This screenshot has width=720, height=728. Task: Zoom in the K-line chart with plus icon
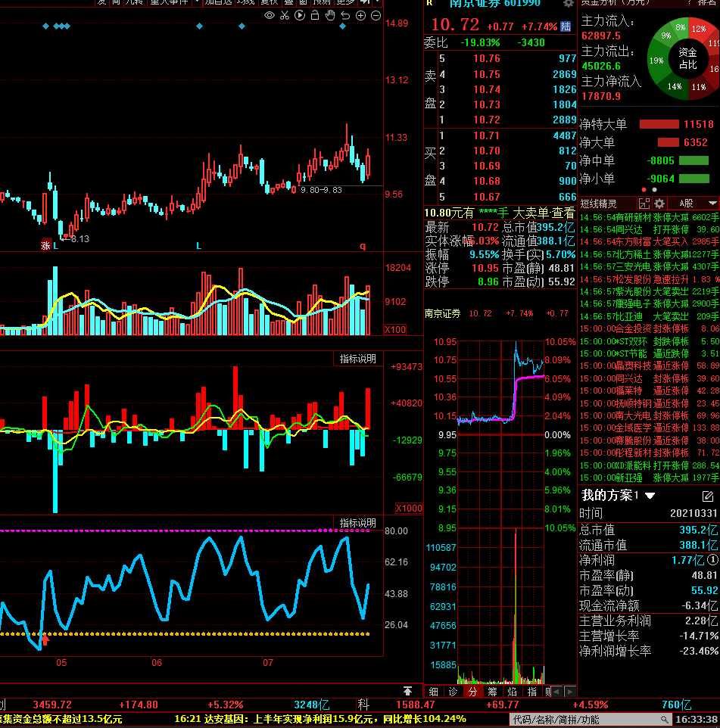coord(360,15)
